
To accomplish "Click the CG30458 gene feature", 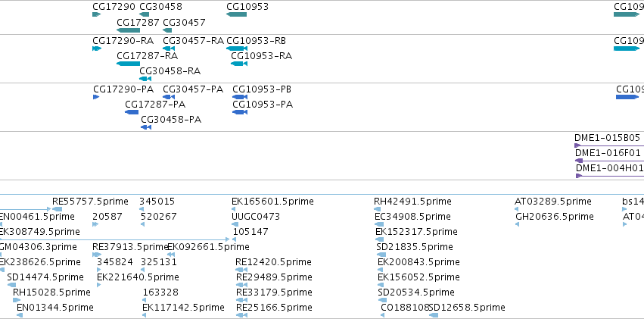I will 144,14.
